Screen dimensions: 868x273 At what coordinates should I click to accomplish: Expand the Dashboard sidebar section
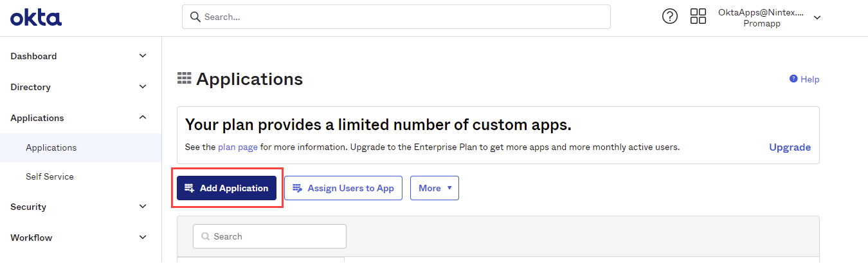click(x=143, y=56)
